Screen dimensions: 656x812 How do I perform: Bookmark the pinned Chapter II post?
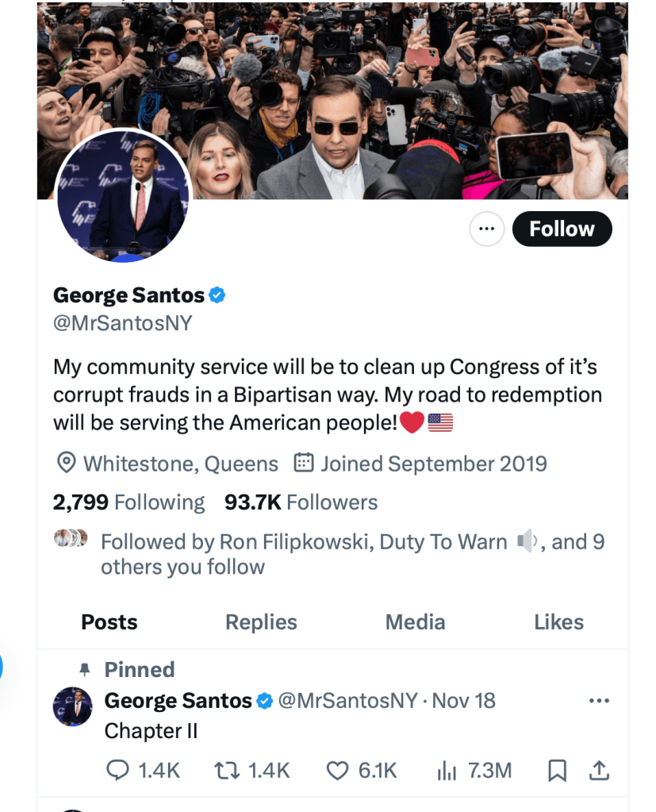[x=558, y=770]
